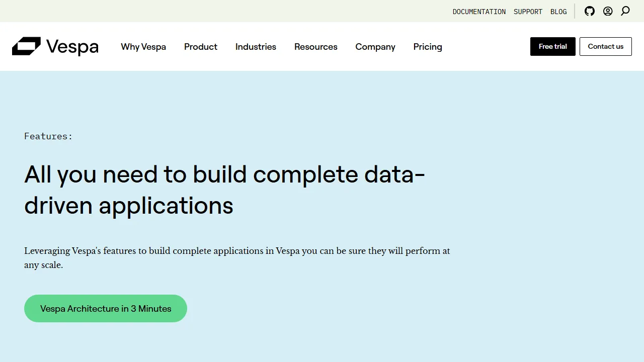Open the Support link
The height and width of the screenshot is (362, 644).
tap(528, 12)
